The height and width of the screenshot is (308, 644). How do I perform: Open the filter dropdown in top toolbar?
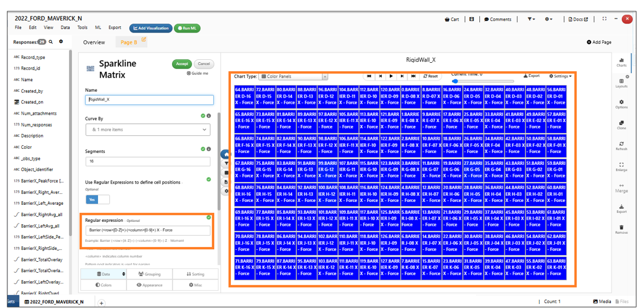531,19
